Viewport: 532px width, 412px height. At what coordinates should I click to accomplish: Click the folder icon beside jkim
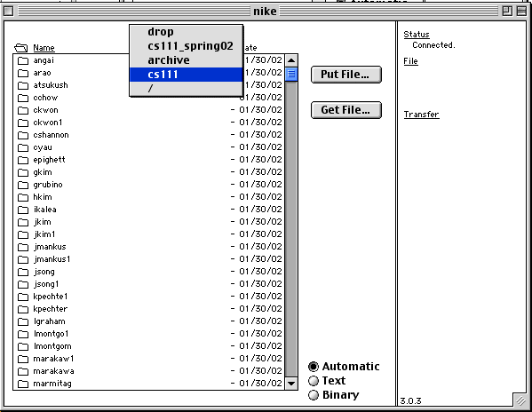(23, 223)
